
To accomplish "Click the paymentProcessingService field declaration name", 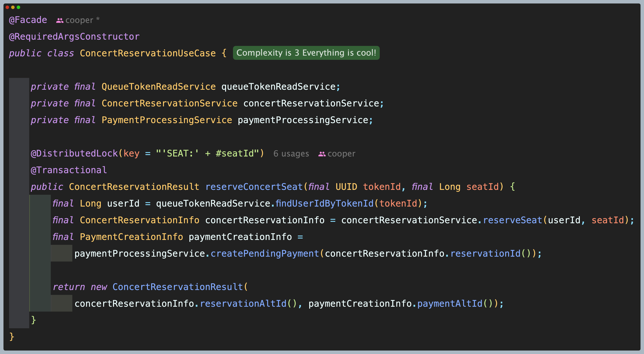I will (x=303, y=120).
